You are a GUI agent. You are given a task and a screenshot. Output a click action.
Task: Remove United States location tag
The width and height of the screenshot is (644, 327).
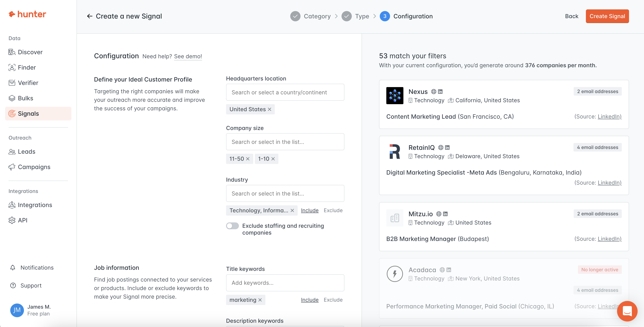[x=269, y=109]
